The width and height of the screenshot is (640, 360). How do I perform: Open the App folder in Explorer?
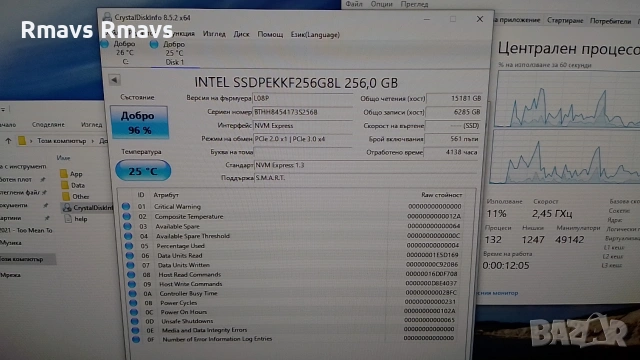point(71,173)
